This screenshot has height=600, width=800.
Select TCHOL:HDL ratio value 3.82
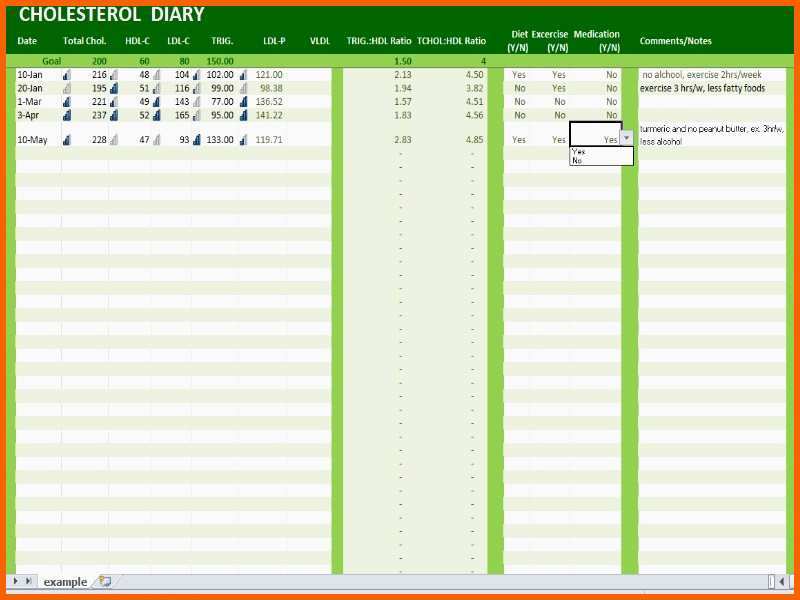474,88
